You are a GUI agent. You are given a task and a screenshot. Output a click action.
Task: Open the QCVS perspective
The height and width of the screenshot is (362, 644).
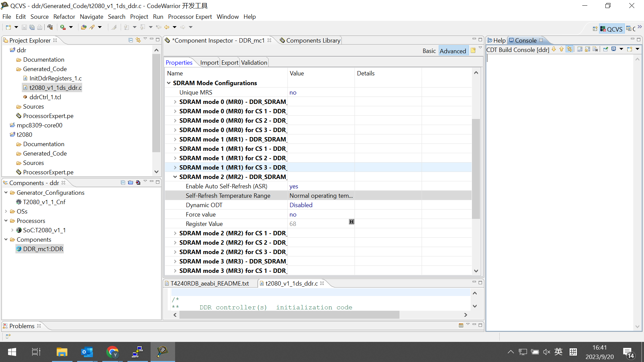[611, 29]
